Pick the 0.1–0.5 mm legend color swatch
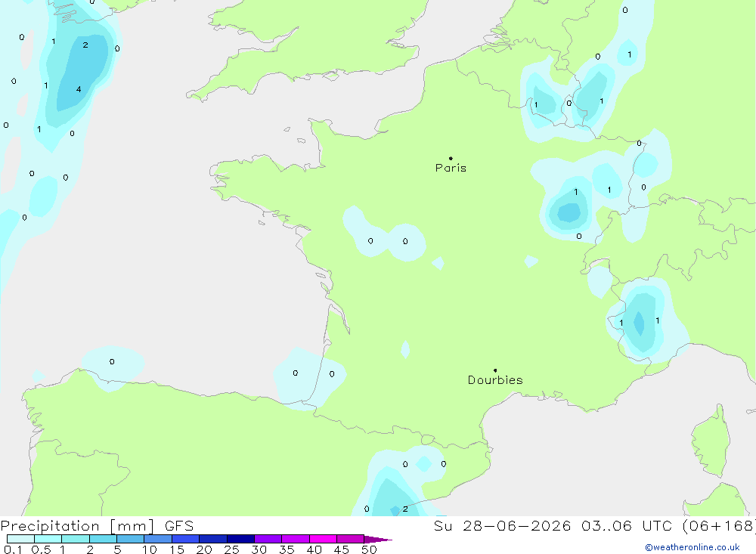The width and height of the screenshot is (756, 554). pos(20,539)
